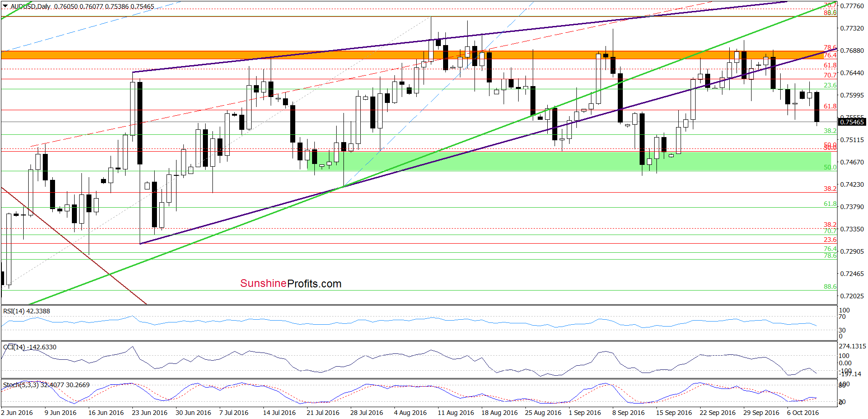Click the red 23.6 Fibonacci label near 0.73350
The width and height of the screenshot is (868, 419).
[x=830, y=240]
